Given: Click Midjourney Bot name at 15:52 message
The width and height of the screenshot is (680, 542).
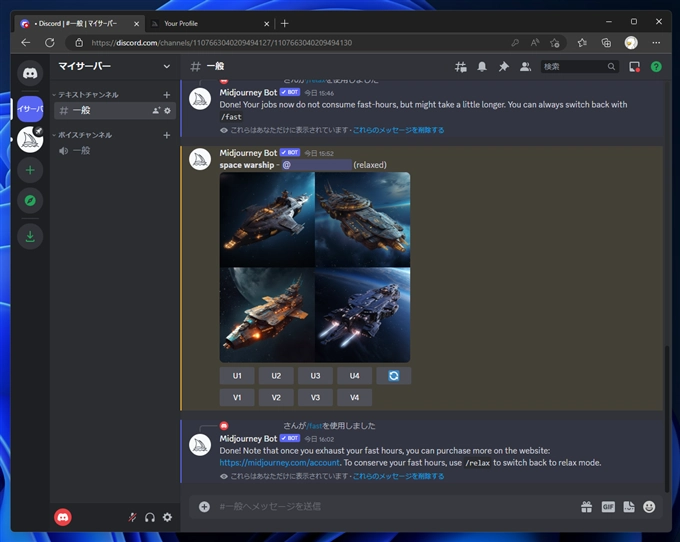Looking at the screenshot, I should (x=248, y=153).
